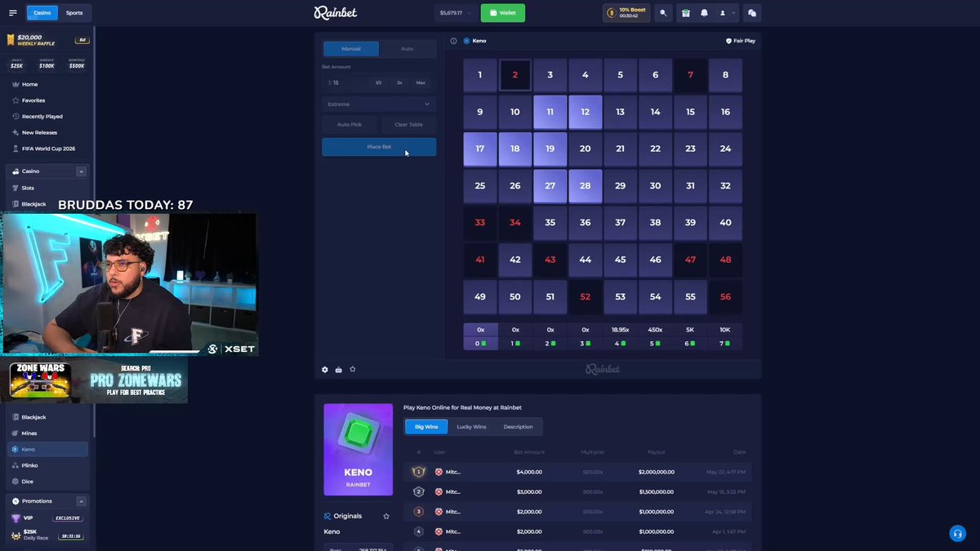This screenshot has height=551, width=980.
Task: Click the Keno Rainbet game thumbnail
Action: (x=358, y=450)
